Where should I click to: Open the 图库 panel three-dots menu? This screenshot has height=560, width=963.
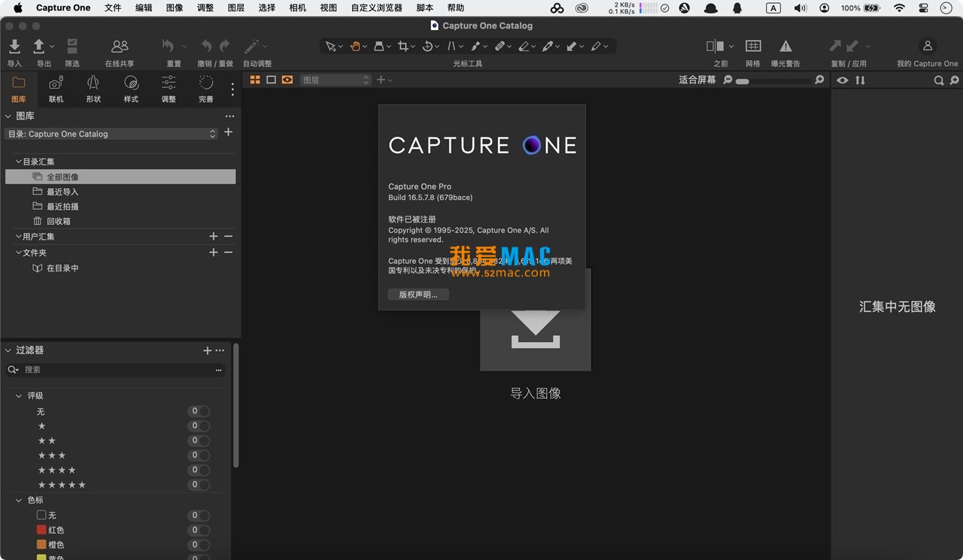229,117
